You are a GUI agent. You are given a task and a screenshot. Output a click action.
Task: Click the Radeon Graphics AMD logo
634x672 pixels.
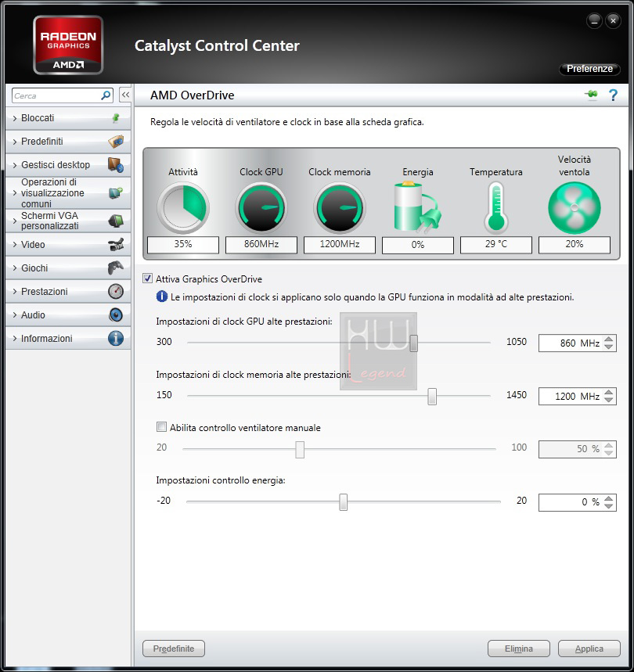(x=68, y=45)
